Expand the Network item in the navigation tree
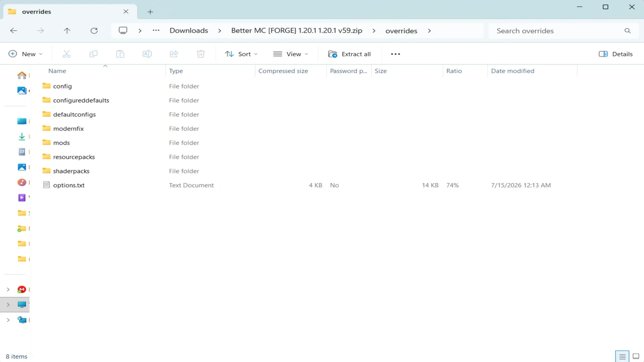 (x=8, y=320)
